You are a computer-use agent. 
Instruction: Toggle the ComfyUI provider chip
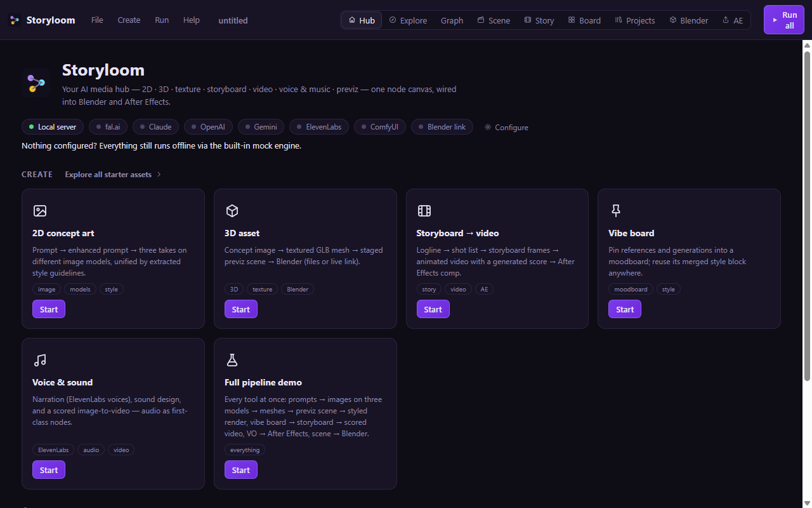pyautogui.click(x=380, y=127)
